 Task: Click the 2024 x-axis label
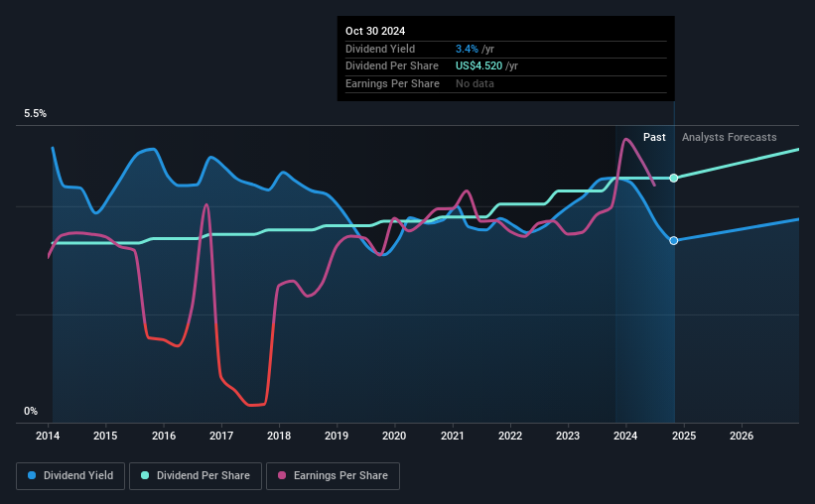tap(625, 436)
